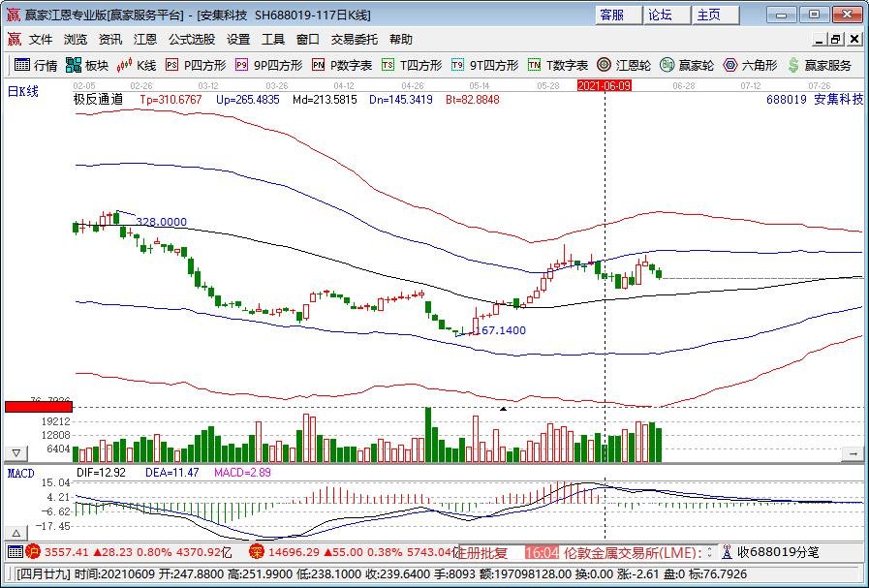869x588 pixels.
Task: Click the Md=213.5815 value
Action: (x=325, y=100)
